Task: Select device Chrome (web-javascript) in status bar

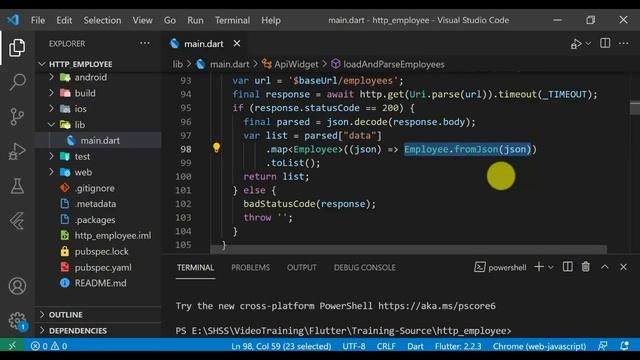Action: tap(539, 346)
